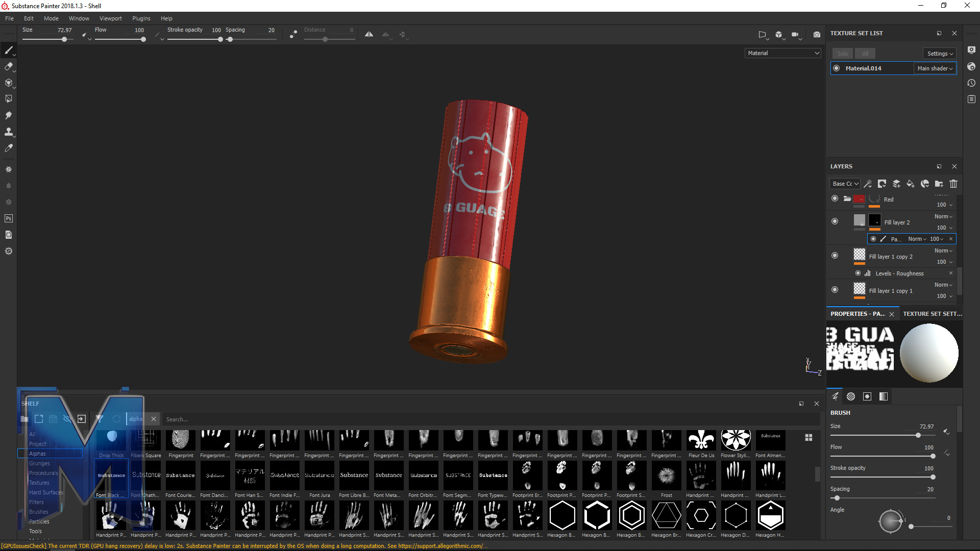The image size is (980, 551).
Task: Select the Eraser tool
Action: (8, 67)
